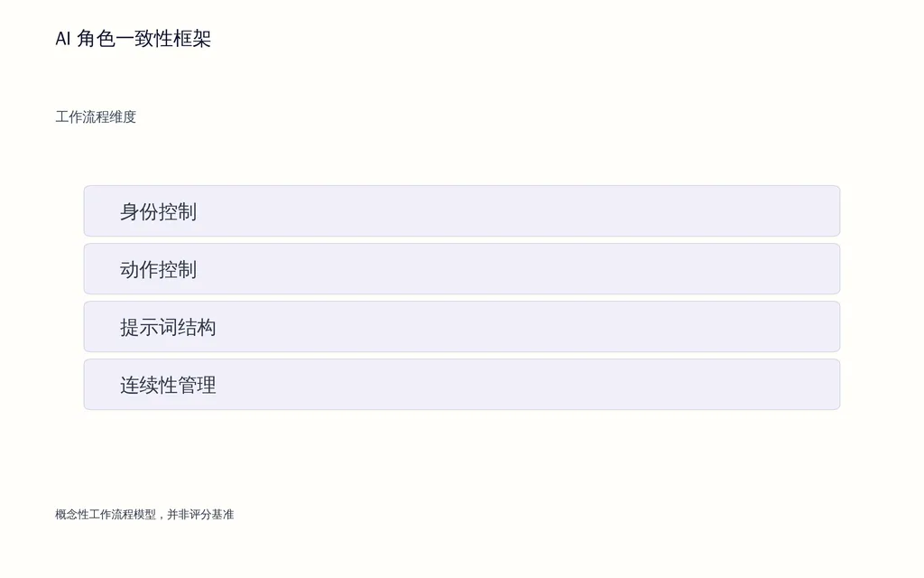Screen dimensions: 924x578
Task: Choose the prompt structure dimension row
Action: [x=461, y=327]
